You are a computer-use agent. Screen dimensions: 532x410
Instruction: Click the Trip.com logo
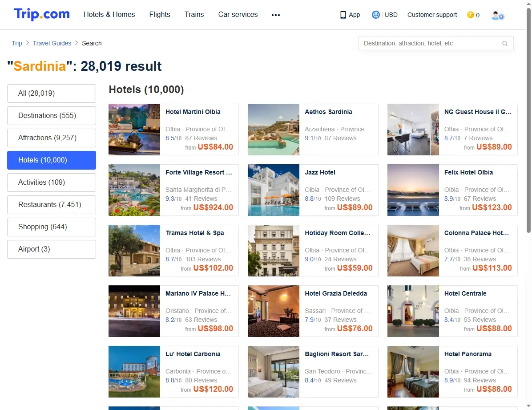[42, 14]
